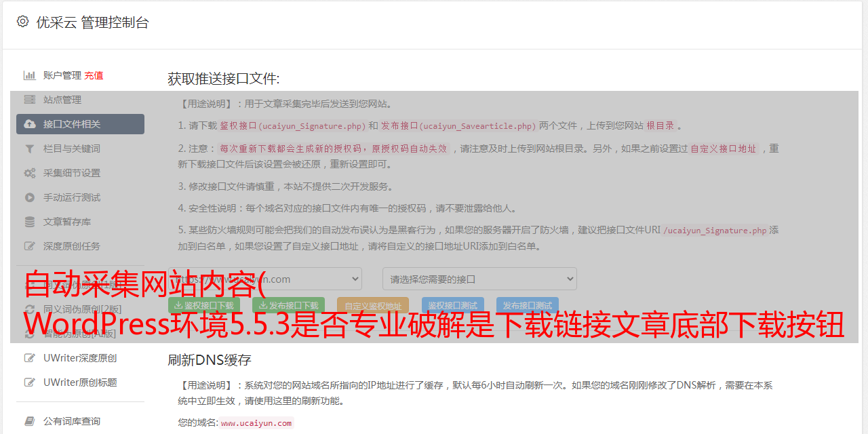Screen dimensions: 868x434
Task: Click the edit icon for 深度原创任务
Action: (30, 246)
